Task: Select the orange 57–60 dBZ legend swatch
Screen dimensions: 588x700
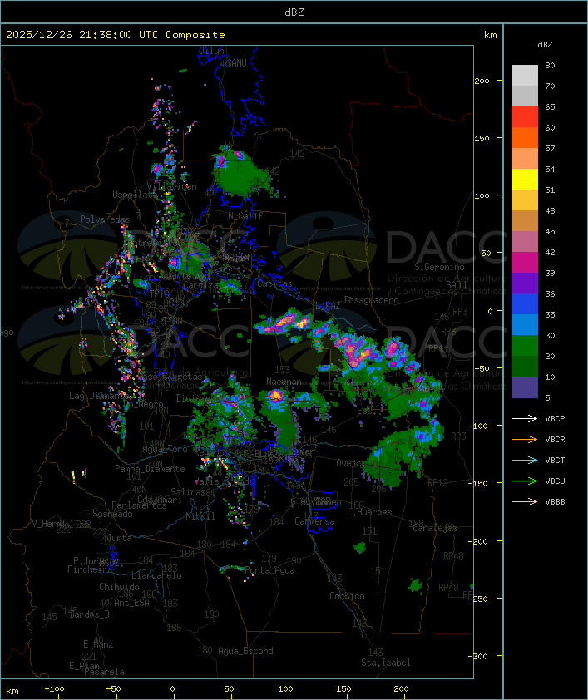Action: (x=525, y=137)
